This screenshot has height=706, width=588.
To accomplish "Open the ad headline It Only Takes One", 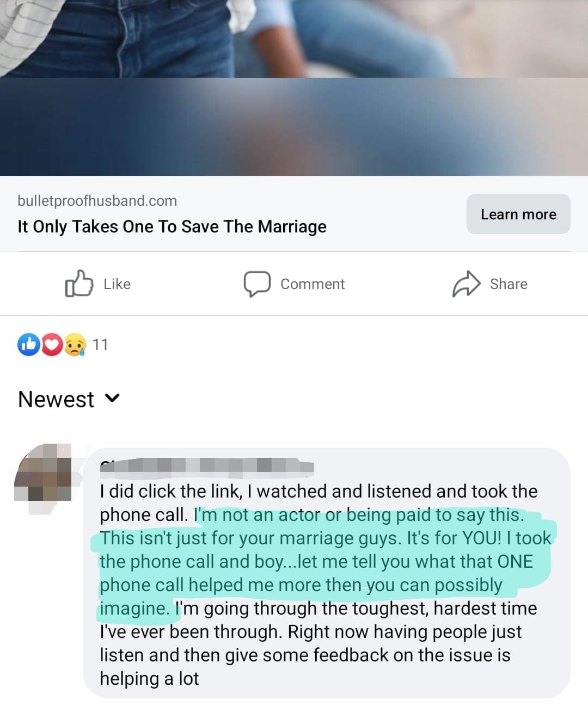I will (172, 226).
